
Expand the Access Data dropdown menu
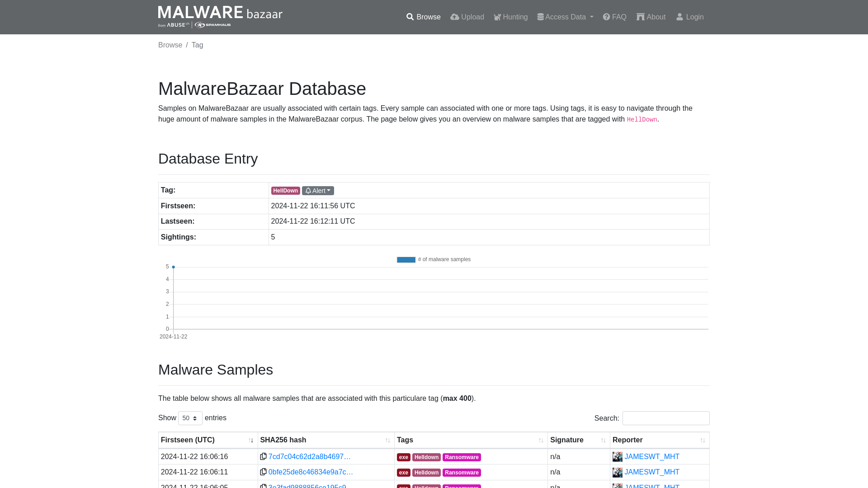(565, 17)
